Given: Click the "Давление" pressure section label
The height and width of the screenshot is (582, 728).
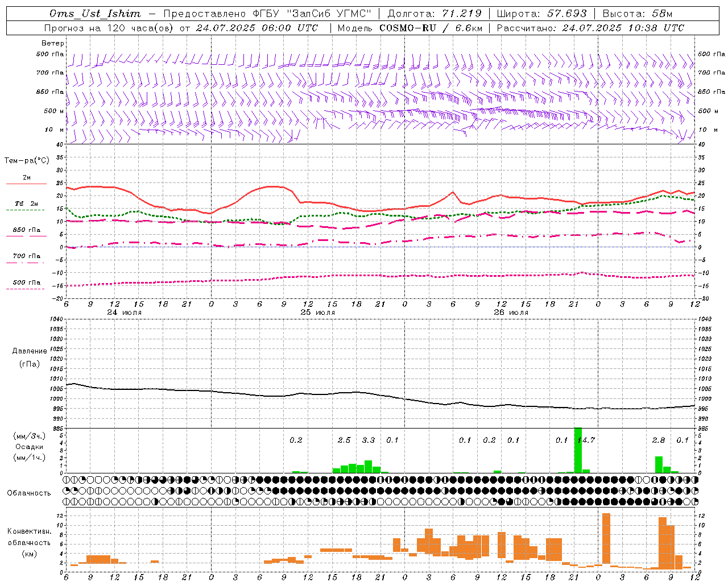Looking at the screenshot, I should click(x=30, y=351).
